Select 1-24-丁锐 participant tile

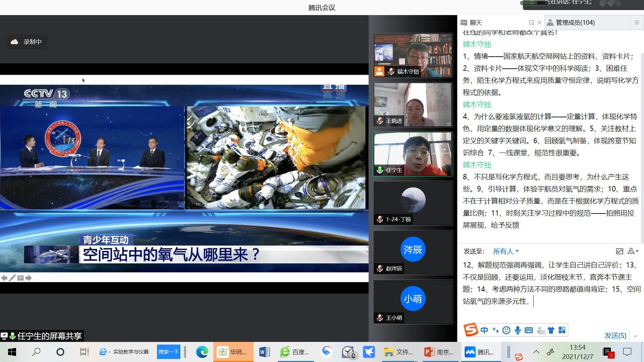pyautogui.click(x=413, y=203)
